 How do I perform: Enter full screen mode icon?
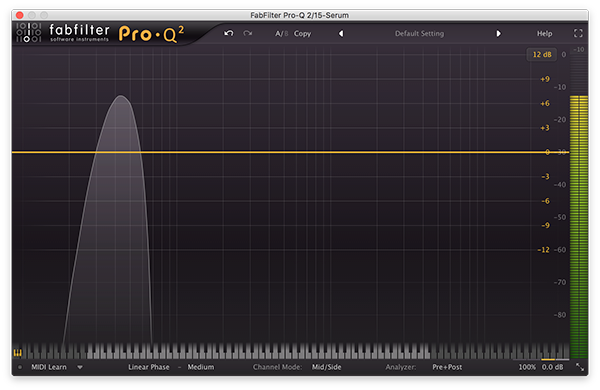pos(578,34)
